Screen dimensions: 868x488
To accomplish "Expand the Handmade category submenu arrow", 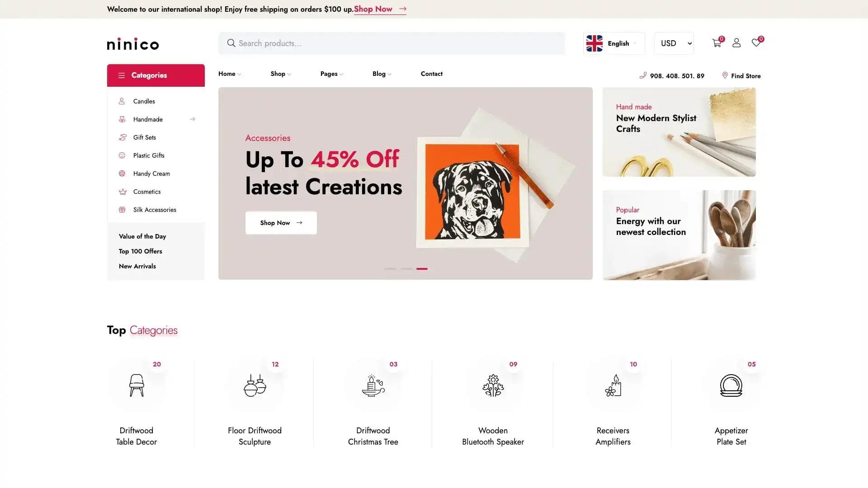I will (x=193, y=119).
